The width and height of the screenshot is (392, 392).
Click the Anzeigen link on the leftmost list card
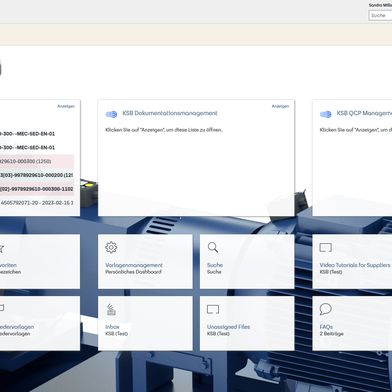(66, 106)
